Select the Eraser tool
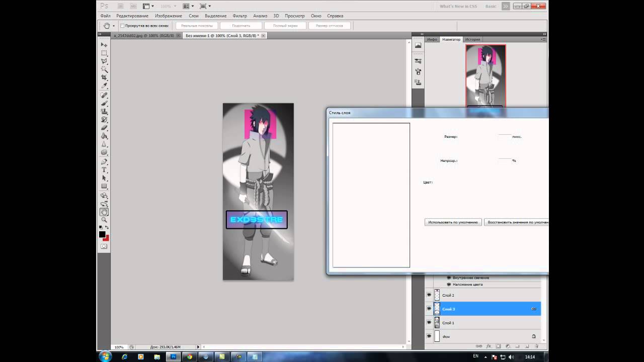Screen dimensions: 644x362 [104, 128]
